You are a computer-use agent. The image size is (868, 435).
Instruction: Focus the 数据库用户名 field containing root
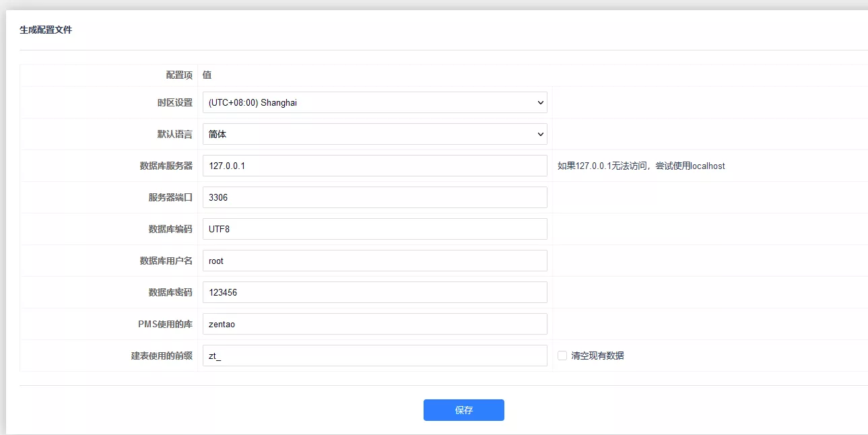374,261
